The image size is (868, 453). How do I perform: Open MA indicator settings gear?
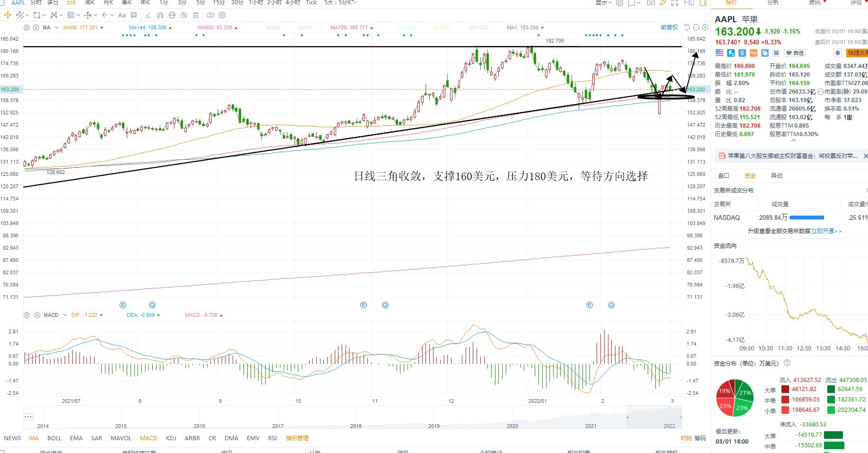[26, 27]
